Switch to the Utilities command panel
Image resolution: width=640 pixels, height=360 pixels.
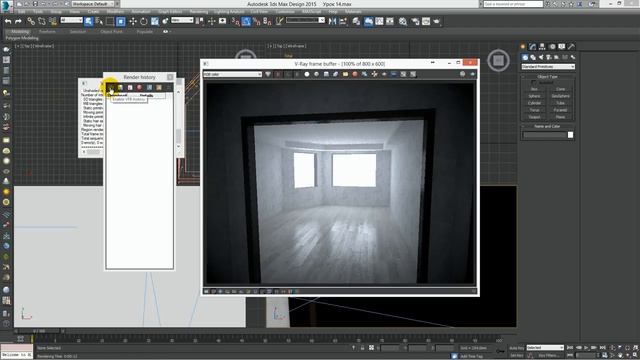[x=571, y=47]
